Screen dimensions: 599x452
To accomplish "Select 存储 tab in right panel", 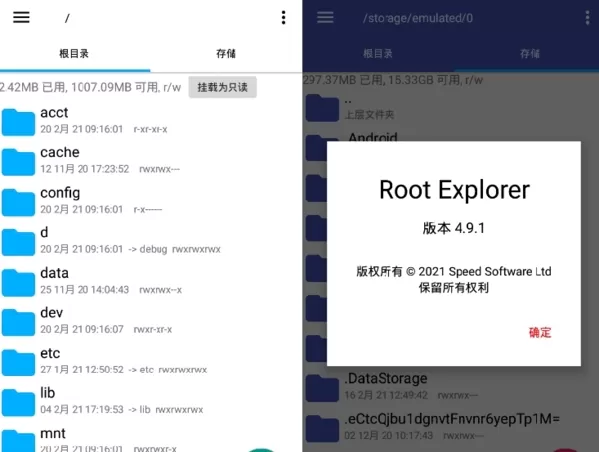I will [530, 53].
